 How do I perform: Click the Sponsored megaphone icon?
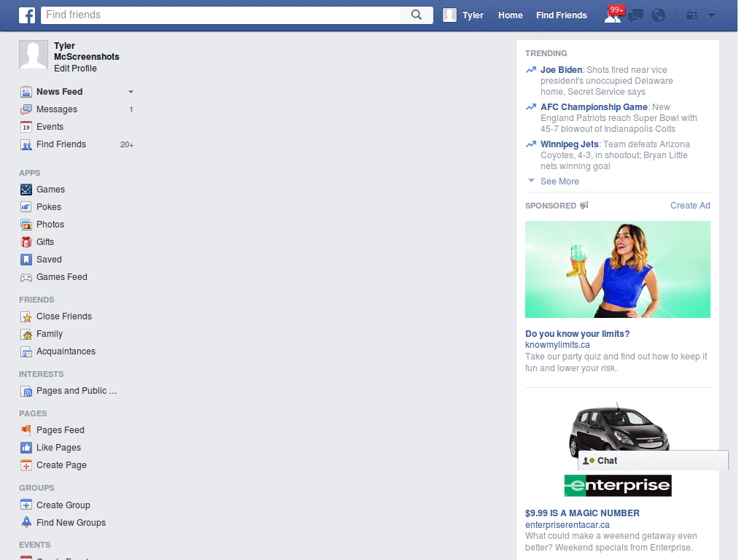pyautogui.click(x=584, y=205)
